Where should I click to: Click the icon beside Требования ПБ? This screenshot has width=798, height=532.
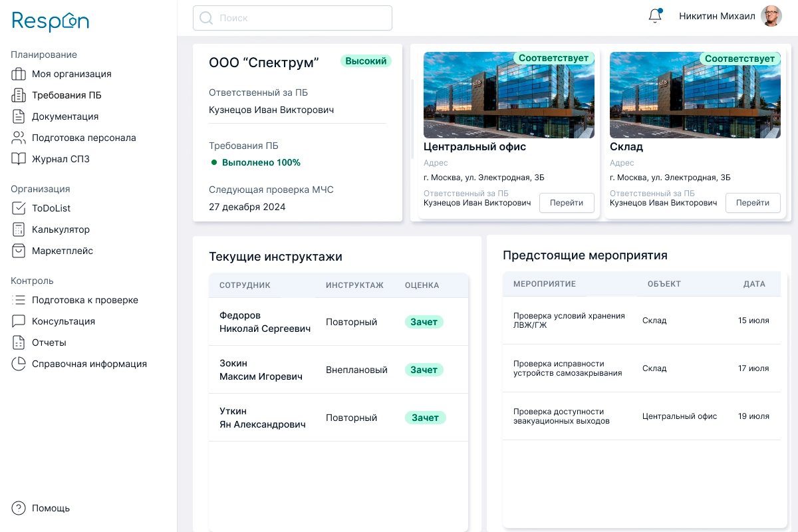pos(19,95)
